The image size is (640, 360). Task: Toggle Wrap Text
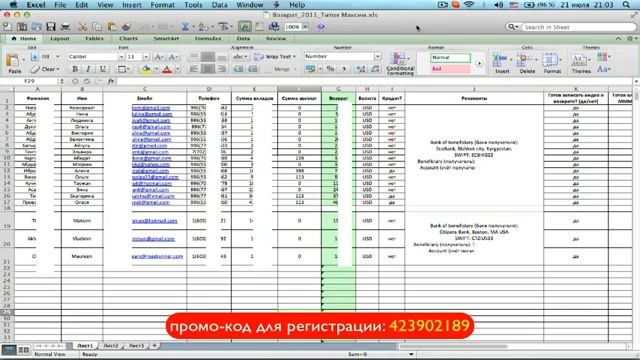point(274,57)
